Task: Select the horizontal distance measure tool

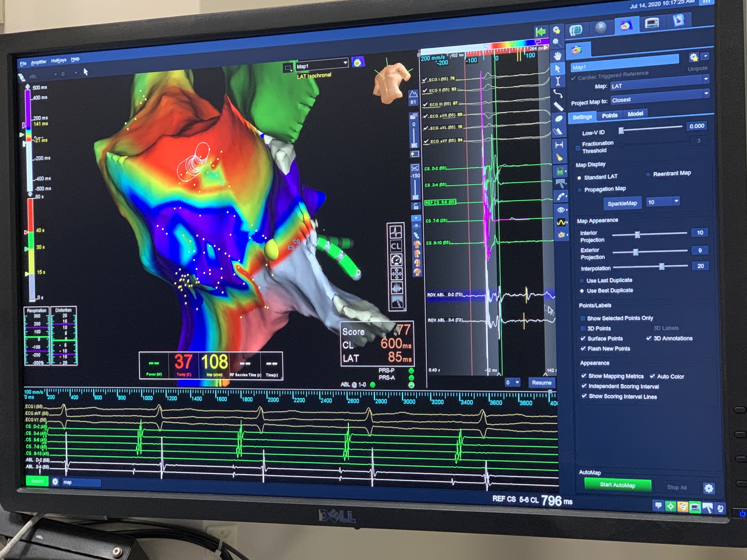Action: [559, 144]
